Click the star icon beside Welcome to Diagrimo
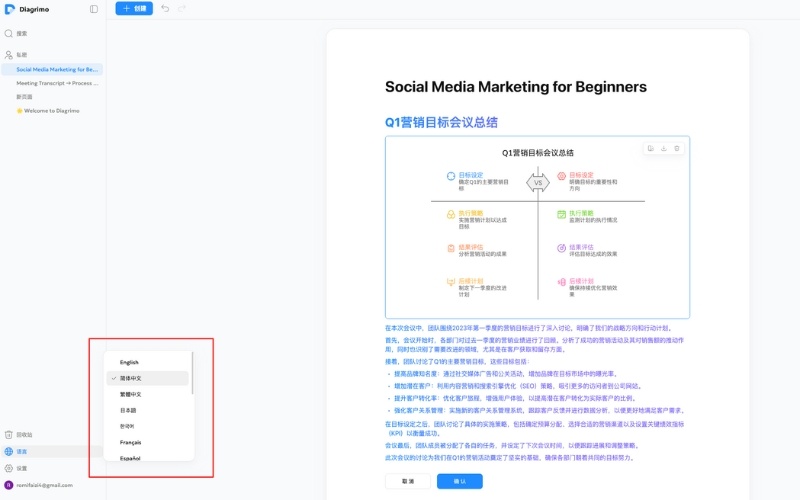This screenshot has width=800, height=500. click(x=19, y=111)
